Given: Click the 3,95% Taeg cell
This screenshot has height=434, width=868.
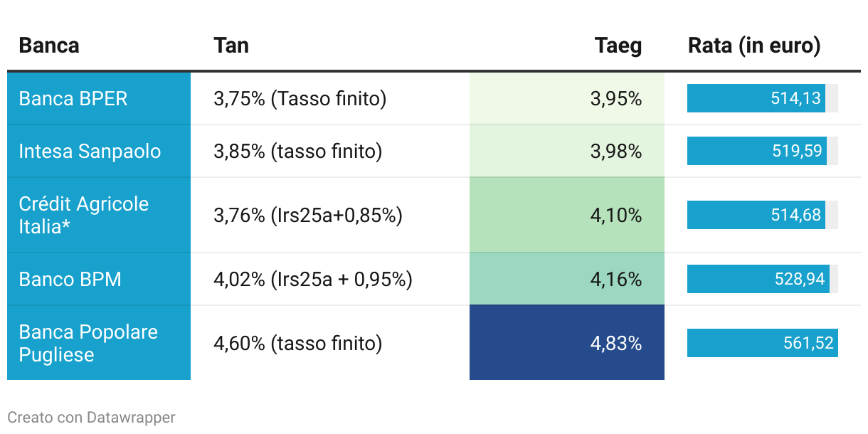Looking at the screenshot, I should [x=567, y=98].
